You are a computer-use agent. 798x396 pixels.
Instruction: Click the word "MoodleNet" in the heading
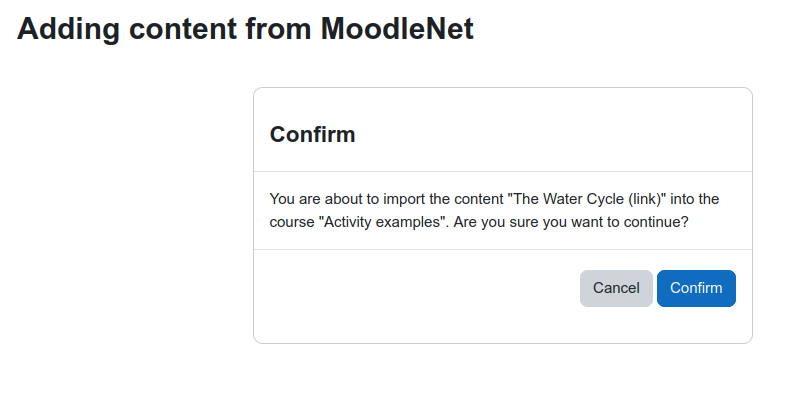[x=397, y=29]
